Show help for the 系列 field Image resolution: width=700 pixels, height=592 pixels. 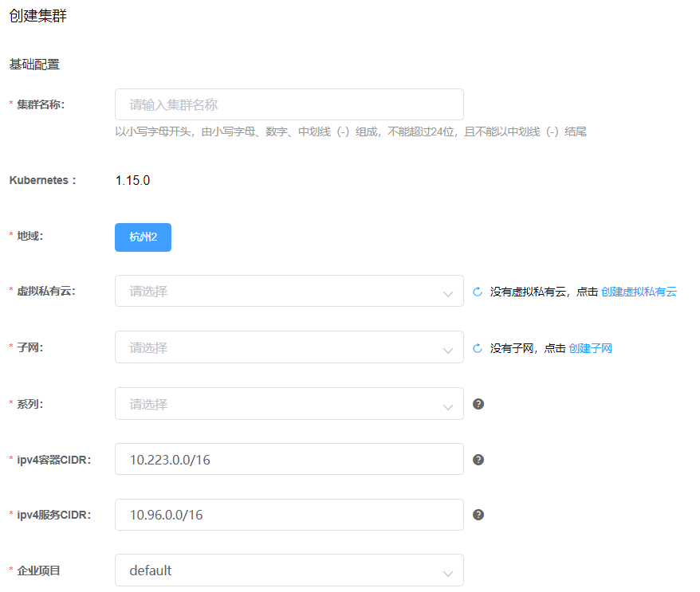pos(478,404)
